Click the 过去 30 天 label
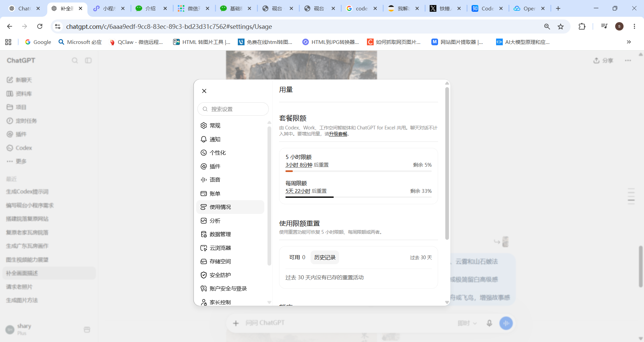644x342 pixels. 421,257
